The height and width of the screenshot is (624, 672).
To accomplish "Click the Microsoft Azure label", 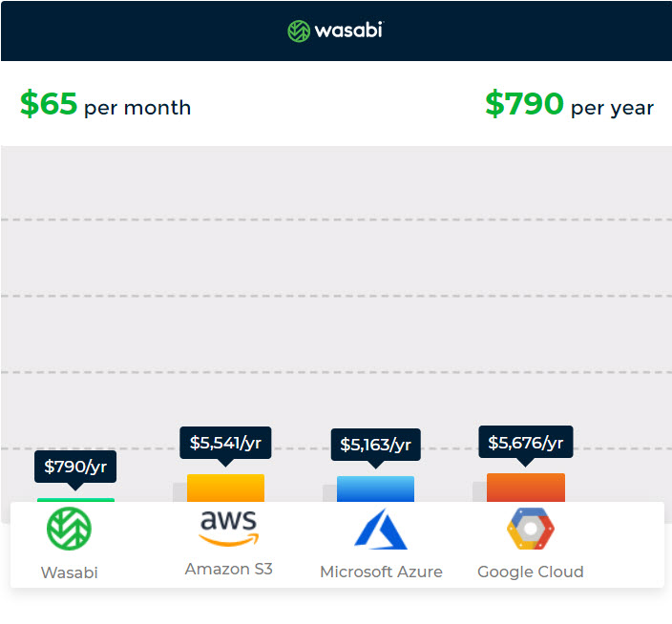I will 381,572.
